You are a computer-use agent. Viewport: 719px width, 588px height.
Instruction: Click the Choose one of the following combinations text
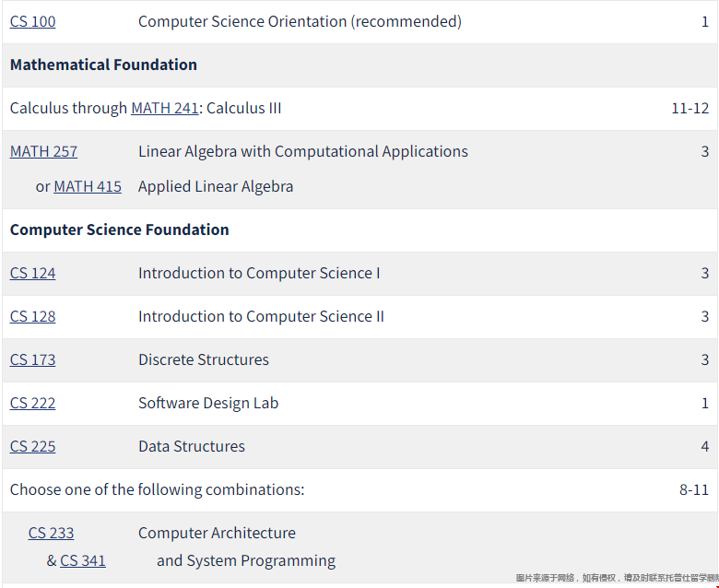[157, 490]
